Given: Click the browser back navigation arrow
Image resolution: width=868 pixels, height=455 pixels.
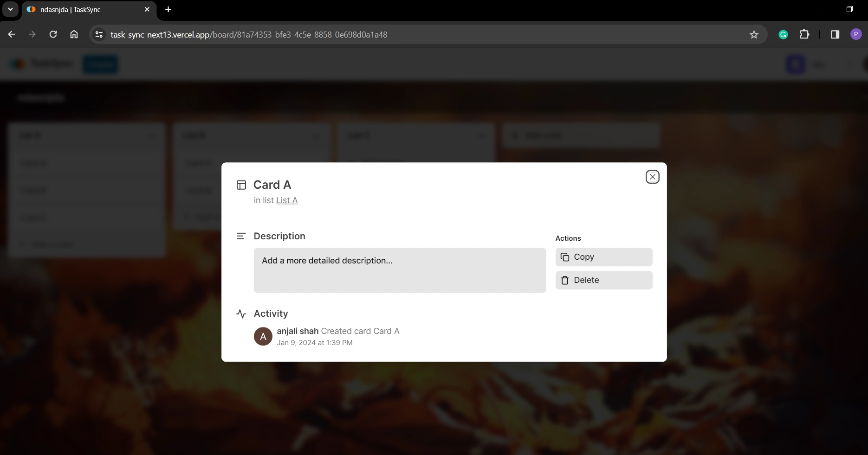Looking at the screenshot, I should pos(12,34).
